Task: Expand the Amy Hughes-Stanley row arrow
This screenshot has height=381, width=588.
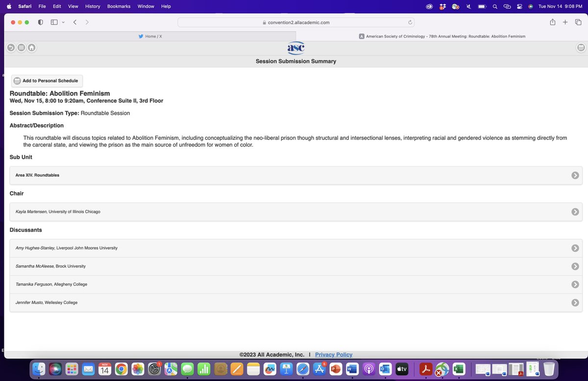Action: tap(575, 248)
